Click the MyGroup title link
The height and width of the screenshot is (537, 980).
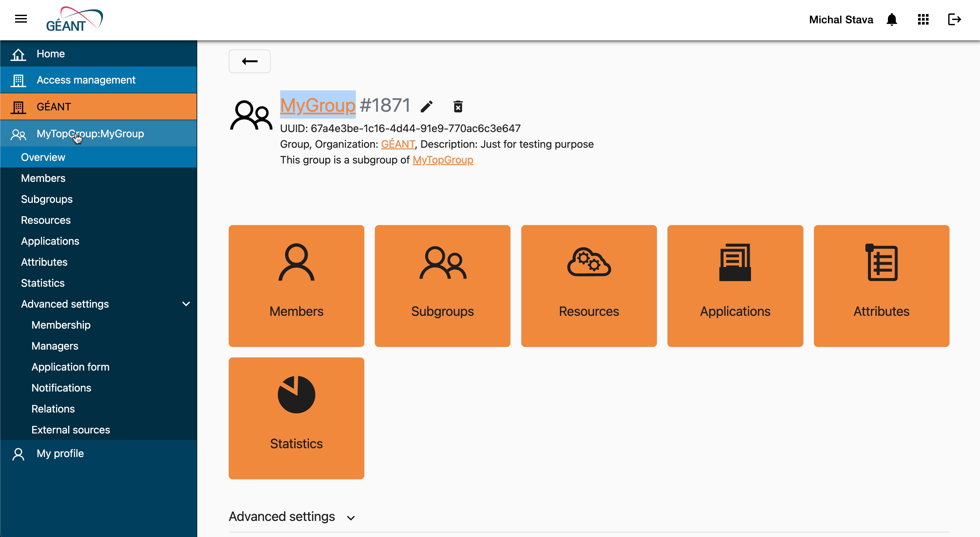pos(318,105)
